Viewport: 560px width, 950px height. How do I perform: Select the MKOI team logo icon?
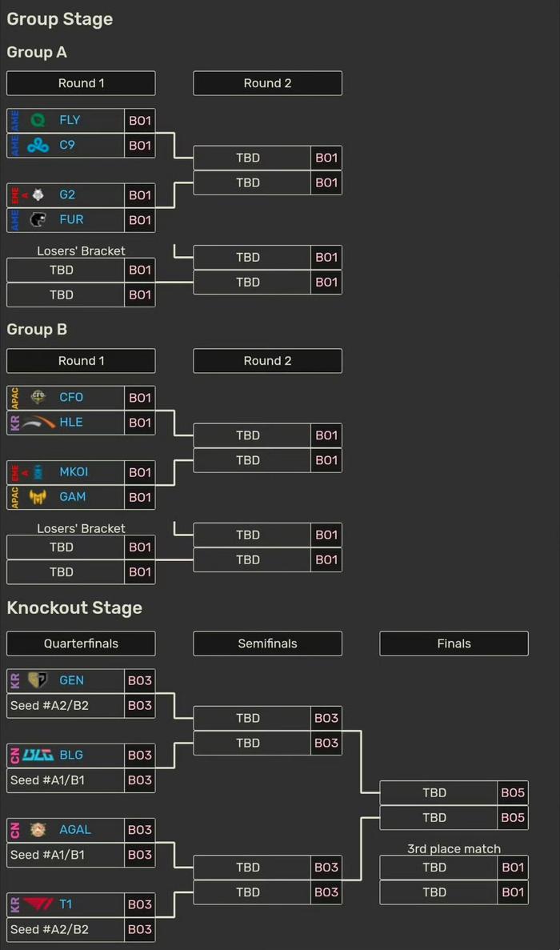(38, 472)
